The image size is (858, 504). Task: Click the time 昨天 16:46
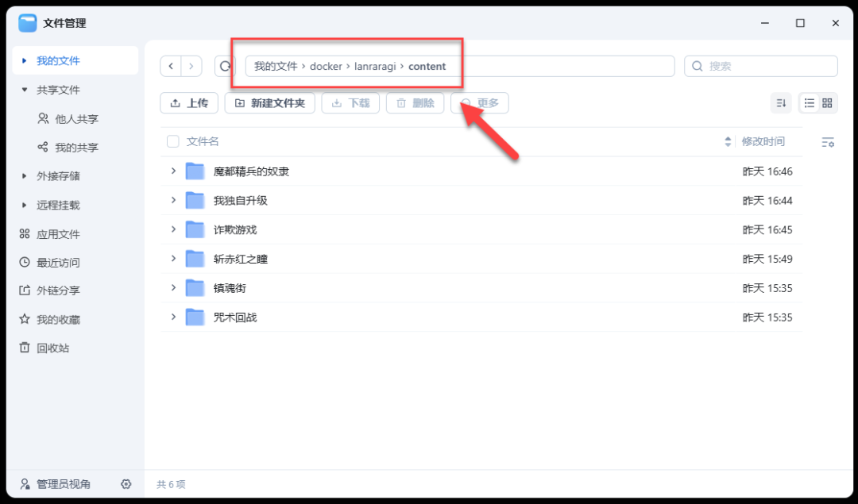(x=767, y=171)
